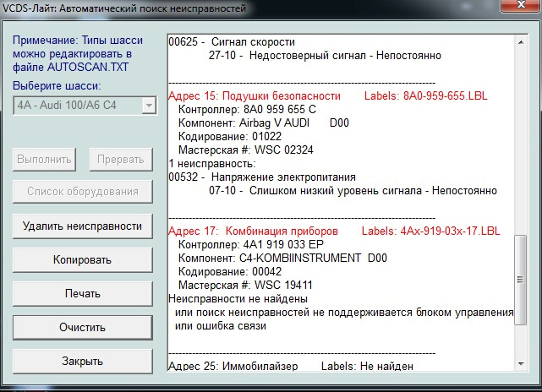
Task: Select line Адрес 15: Подушки безопасности
Action: (x=255, y=96)
